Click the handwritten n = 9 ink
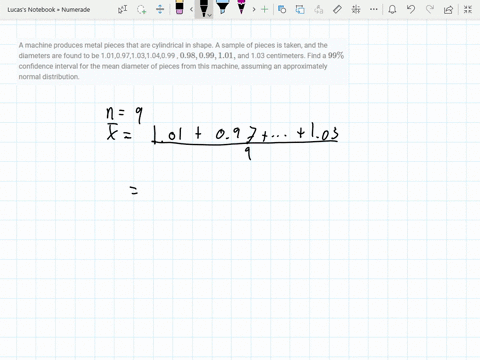This screenshot has width=480, height=360. [x=125, y=114]
